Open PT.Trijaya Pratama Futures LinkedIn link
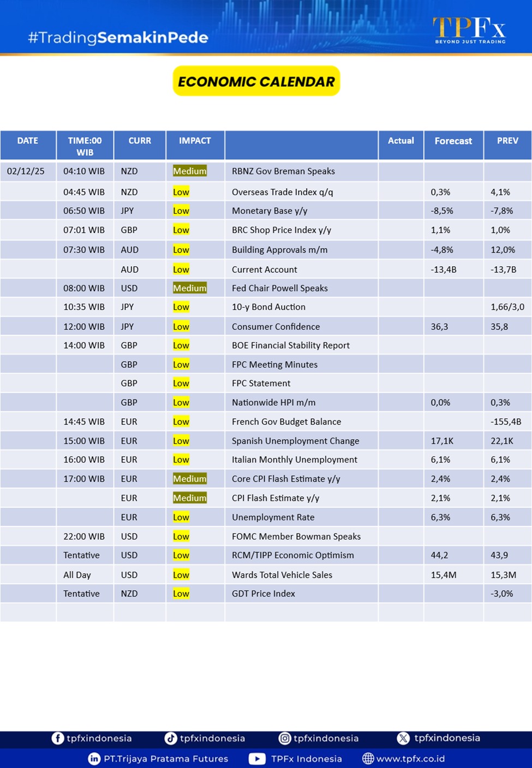This screenshot has height=768, width=532. (x=166, y=759)
